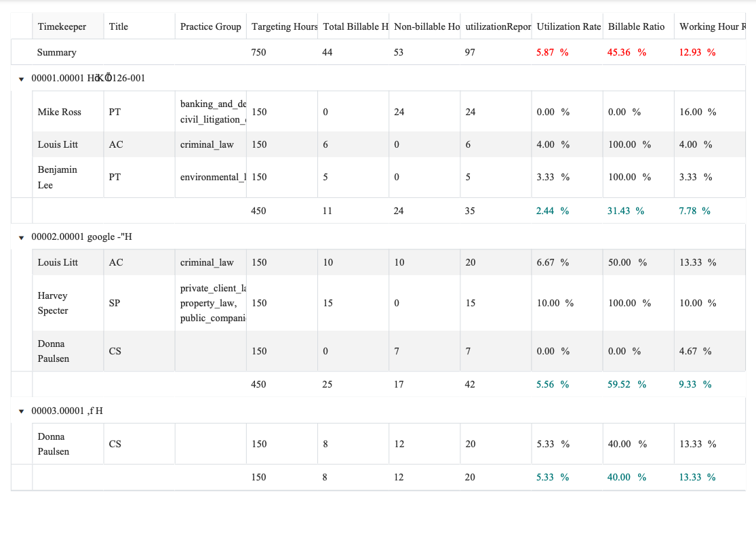Click the Targeting Hours column header

coord(284,27)
